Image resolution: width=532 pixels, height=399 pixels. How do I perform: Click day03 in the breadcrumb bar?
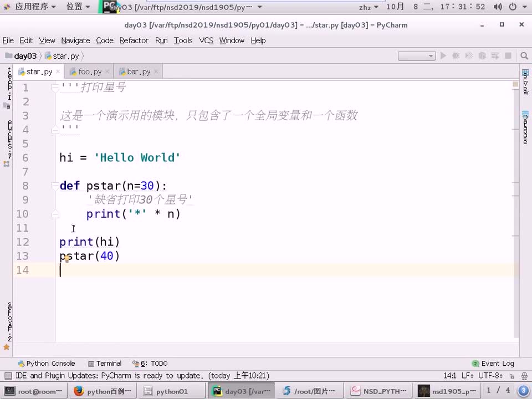pyautogui.click(x=21, y=56)
